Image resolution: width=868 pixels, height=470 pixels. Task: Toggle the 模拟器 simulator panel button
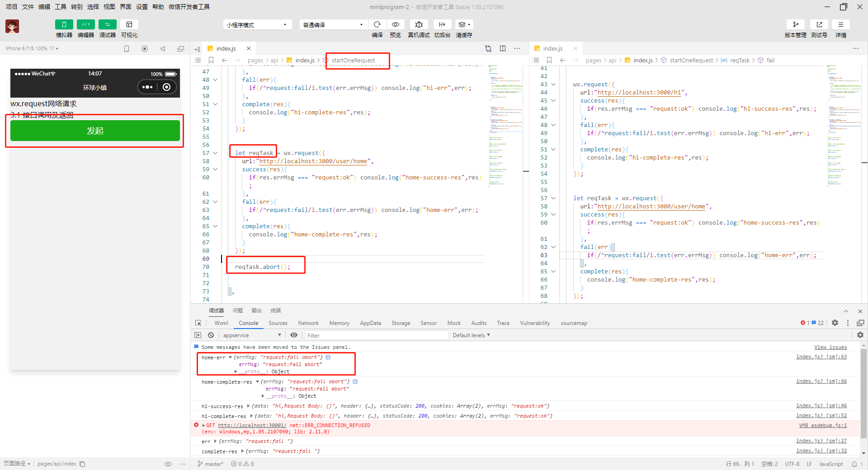click(x=64, y=24)
